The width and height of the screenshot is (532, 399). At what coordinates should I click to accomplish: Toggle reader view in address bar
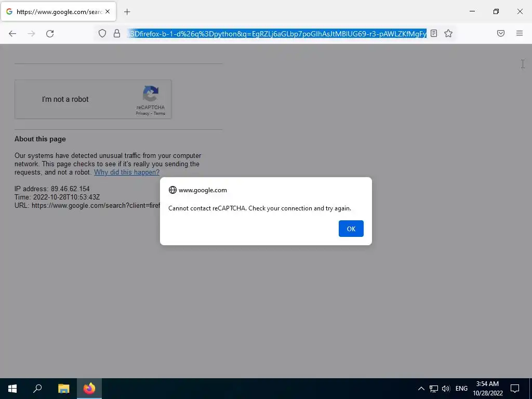[434, 33]
